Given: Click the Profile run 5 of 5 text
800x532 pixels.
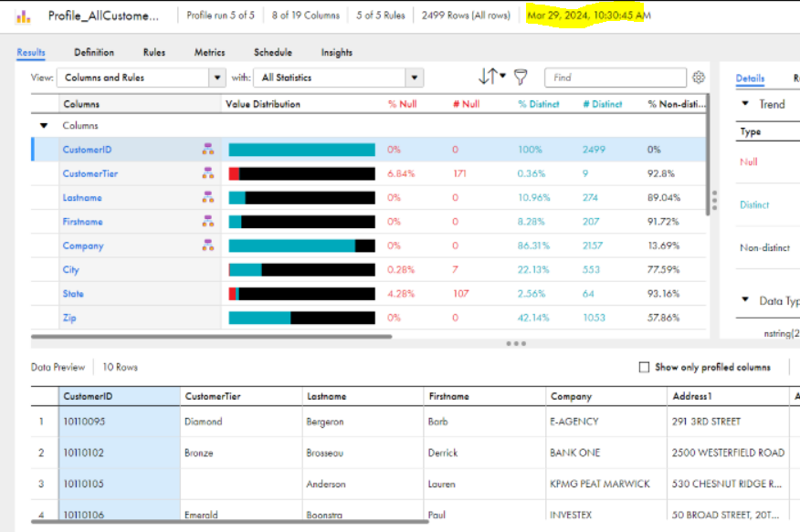Looking at the screenshot, I should tap(220, 16).
